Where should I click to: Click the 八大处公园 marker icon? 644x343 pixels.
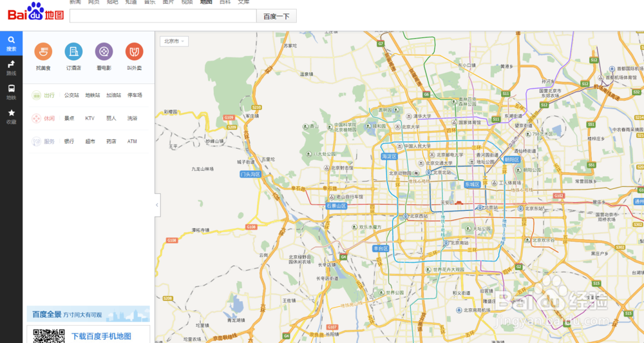click(x=309, y=154)
